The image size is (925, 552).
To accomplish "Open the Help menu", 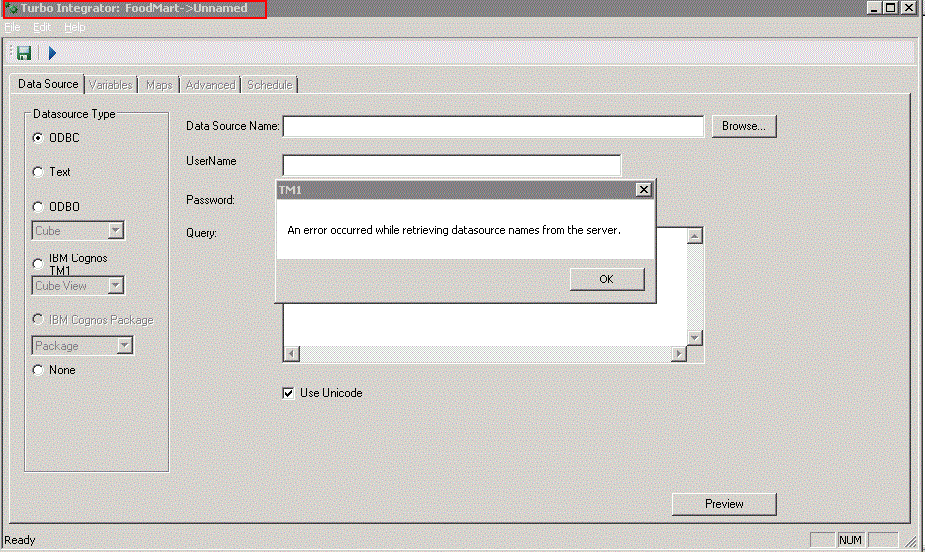I will (74, 27).
